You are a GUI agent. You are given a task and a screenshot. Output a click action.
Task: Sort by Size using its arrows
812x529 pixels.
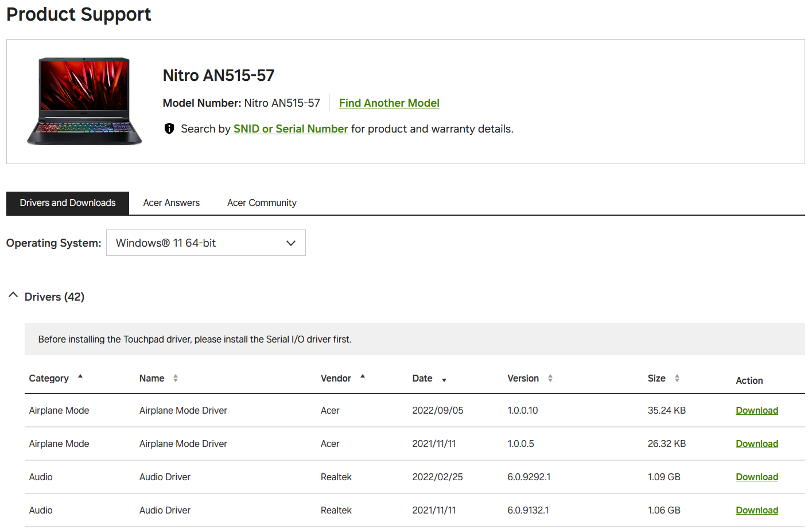pos(677,378)
